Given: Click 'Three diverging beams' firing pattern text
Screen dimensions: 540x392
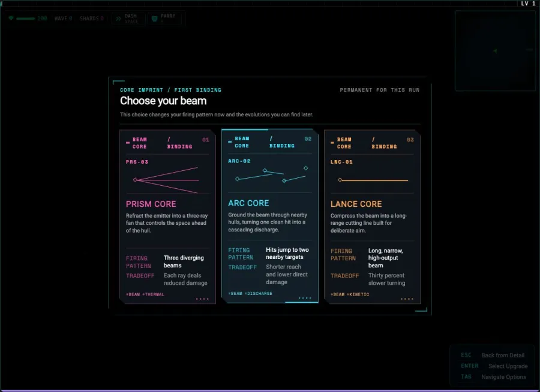Looking at the screenshot, I should pos(184,261).
